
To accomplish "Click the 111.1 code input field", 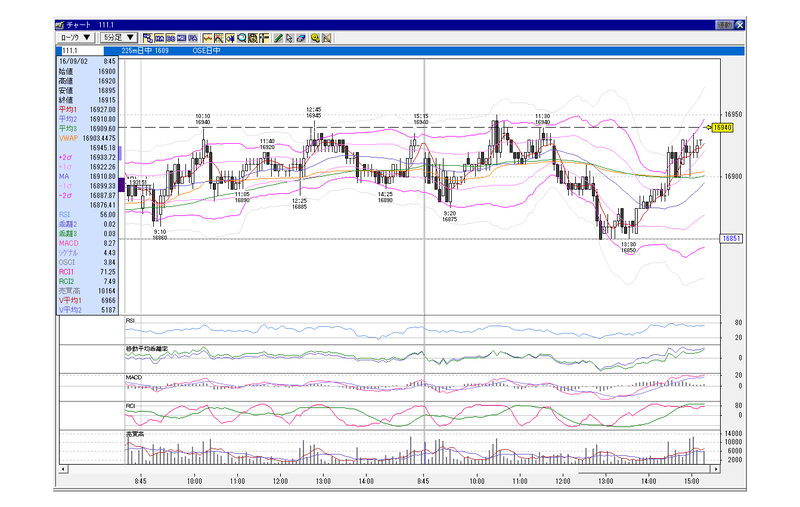I will (x=82, y=50).
